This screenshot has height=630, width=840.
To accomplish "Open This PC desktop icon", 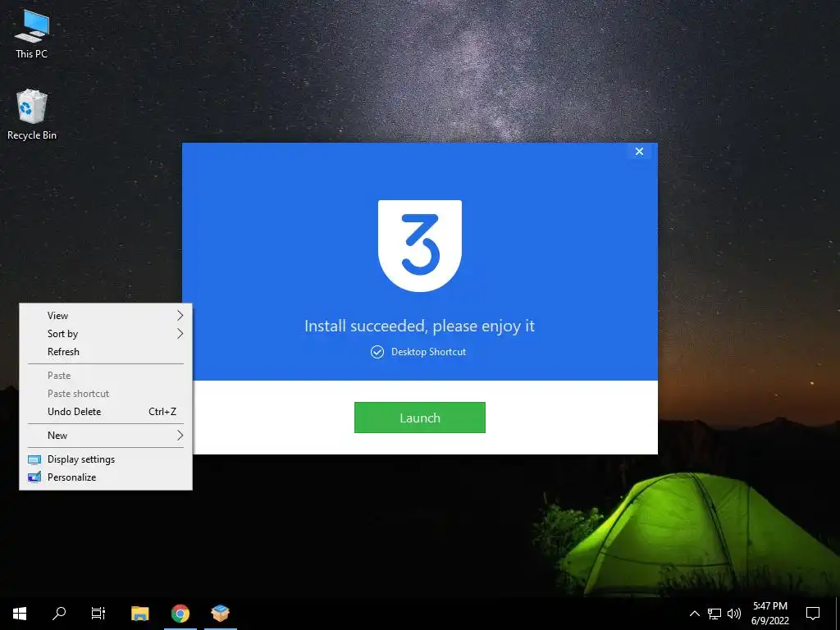I will 32,34.
